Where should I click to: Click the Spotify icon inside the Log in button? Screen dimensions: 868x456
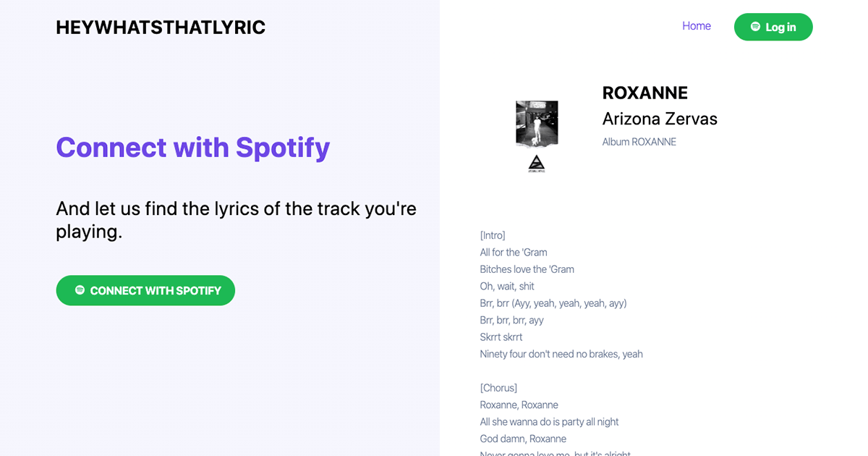(754, 26)
